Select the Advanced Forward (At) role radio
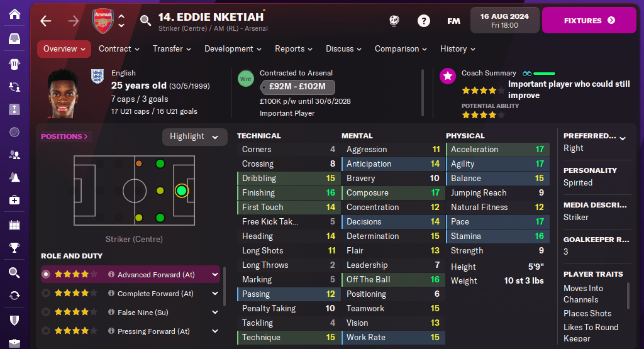Screen dimensions: 644x349 pyautogui.click(x=46, y=274)
